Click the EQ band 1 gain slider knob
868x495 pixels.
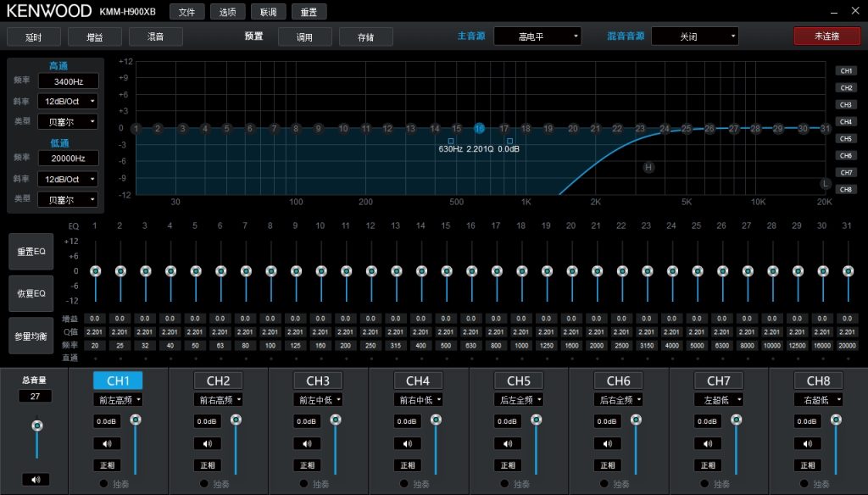(95, 271)
